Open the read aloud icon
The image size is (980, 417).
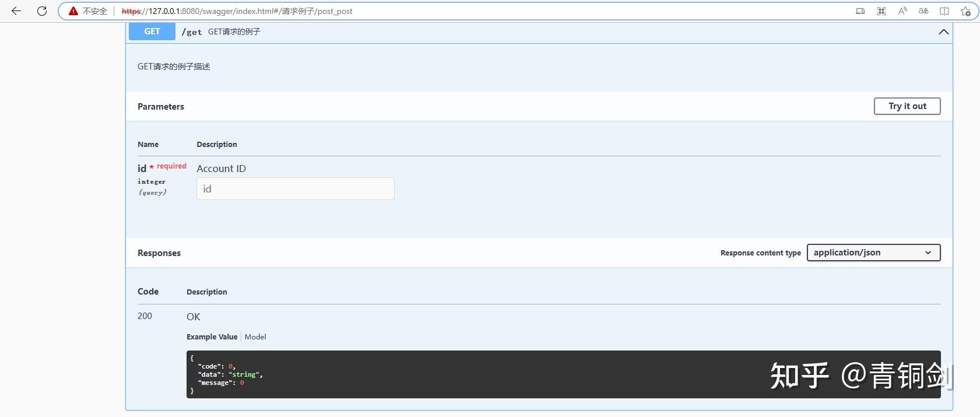[902, 11]
